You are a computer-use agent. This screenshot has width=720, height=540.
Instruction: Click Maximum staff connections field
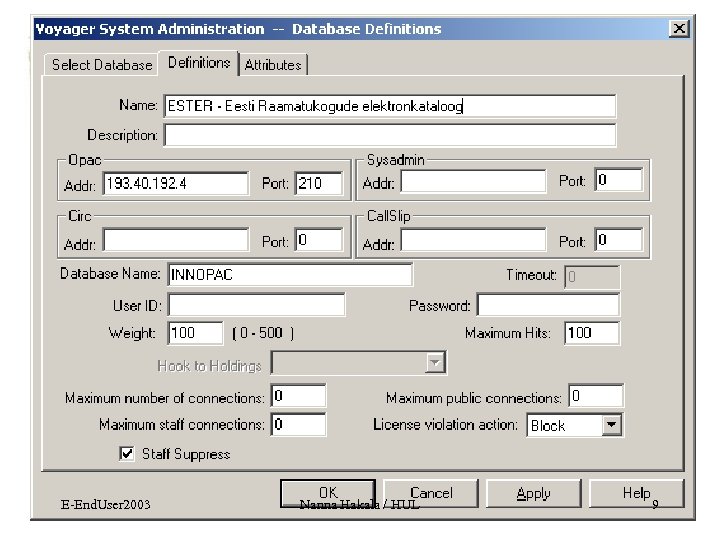click(x=298, y=424)
